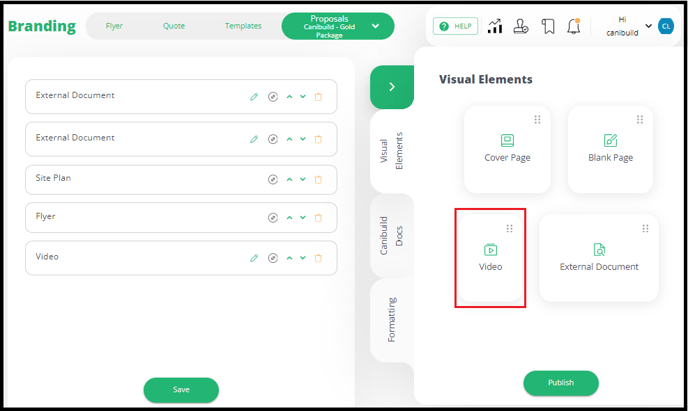Delete the first External Document row
This screenshot has width=688, height=411.
click(x=319, y=97)
